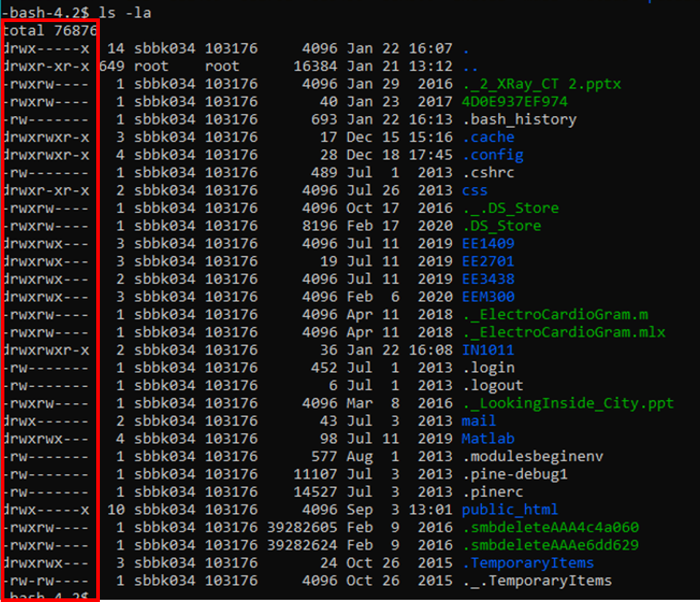
Task: Select the size '11107' on .pine-debug1 row
Action: pos(315,474)
